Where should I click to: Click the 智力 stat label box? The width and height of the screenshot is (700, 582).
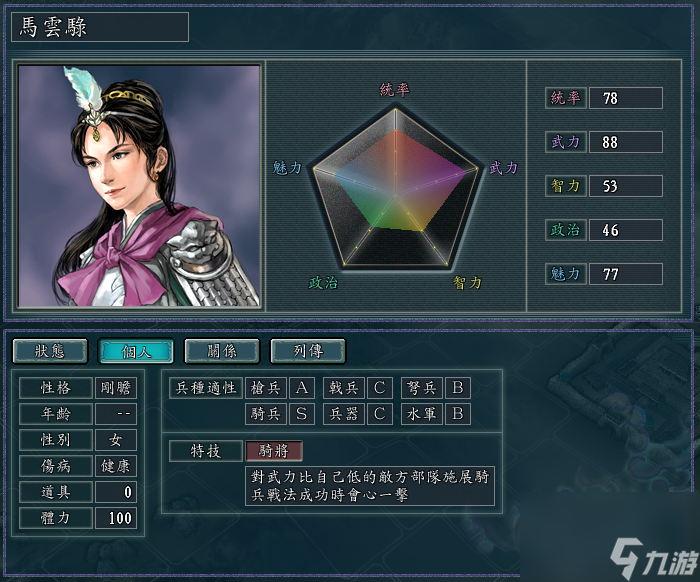tap(566, 186)
